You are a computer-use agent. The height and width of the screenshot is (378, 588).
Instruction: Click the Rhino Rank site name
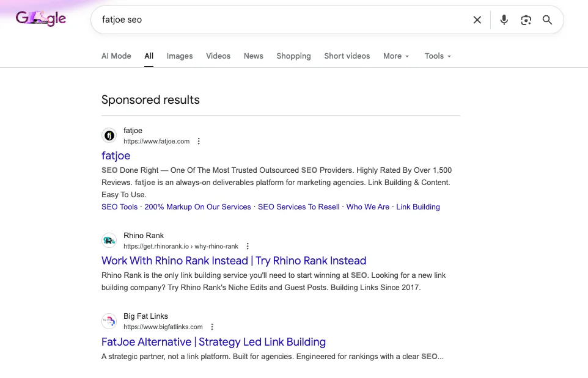click(144, 235)
